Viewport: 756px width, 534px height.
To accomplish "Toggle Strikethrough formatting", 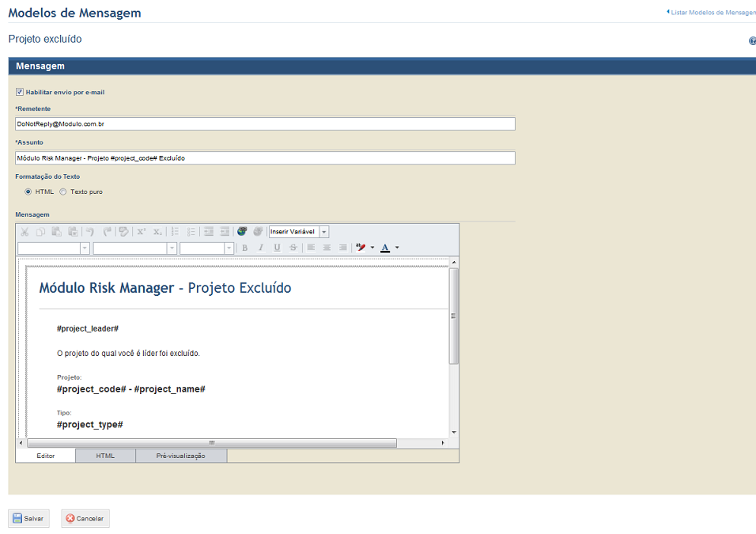I will pyautogui.click(x=293, y=248).
